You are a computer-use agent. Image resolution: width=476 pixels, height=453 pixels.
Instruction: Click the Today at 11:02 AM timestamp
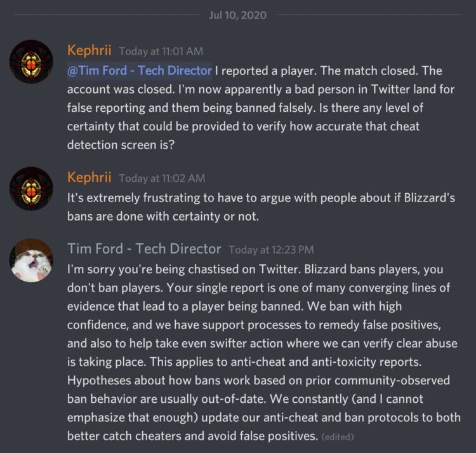tap(161, 179)
